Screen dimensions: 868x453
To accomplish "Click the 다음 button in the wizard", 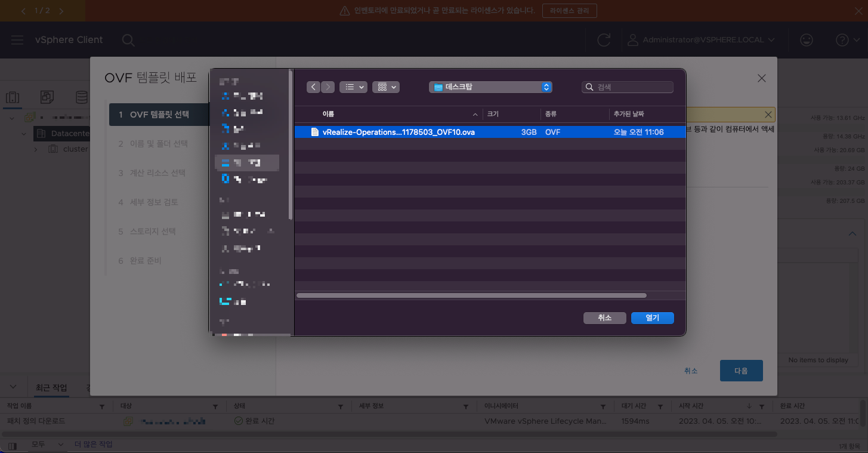I will coord(741,371).
